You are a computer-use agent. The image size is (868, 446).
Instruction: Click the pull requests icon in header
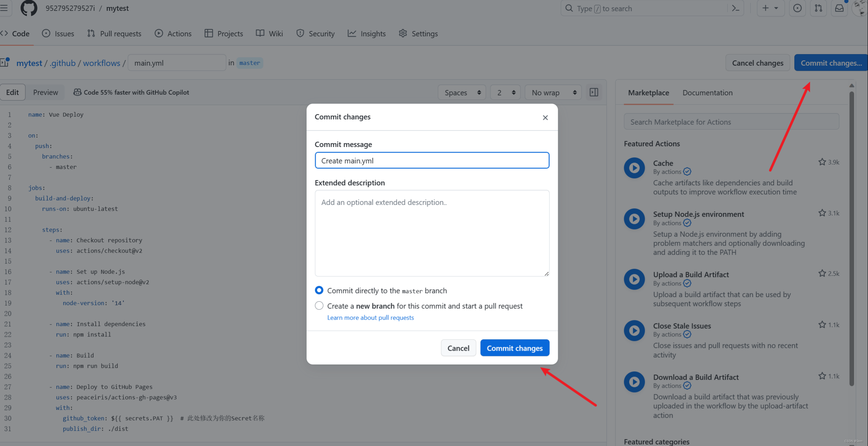[x=818, y=8]
